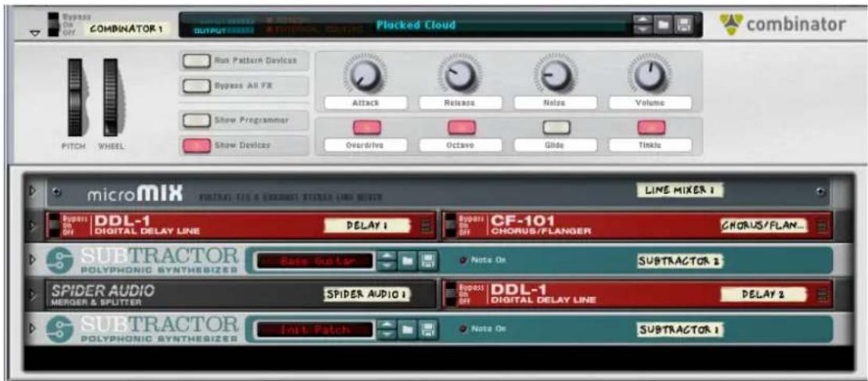Expand the microMIX Line Mixer device
The height and width of the screenshot is (381, 868).
(32, 190)
